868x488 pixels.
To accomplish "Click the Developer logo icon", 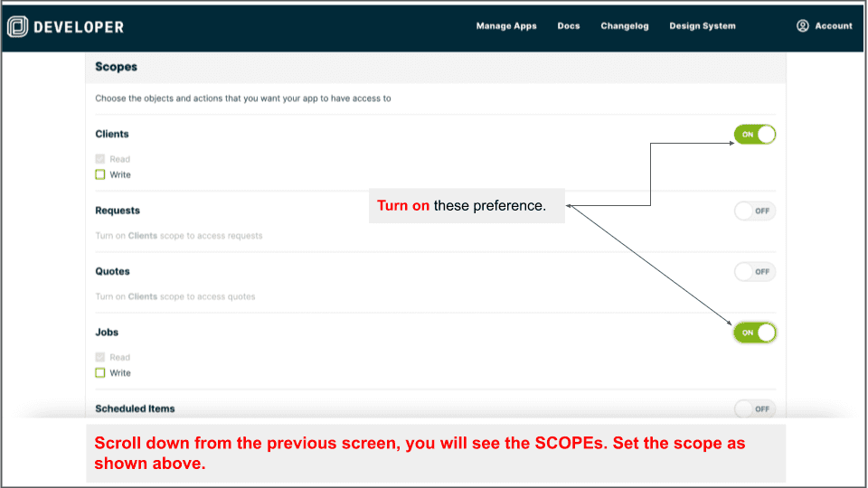I will [18, 27].
